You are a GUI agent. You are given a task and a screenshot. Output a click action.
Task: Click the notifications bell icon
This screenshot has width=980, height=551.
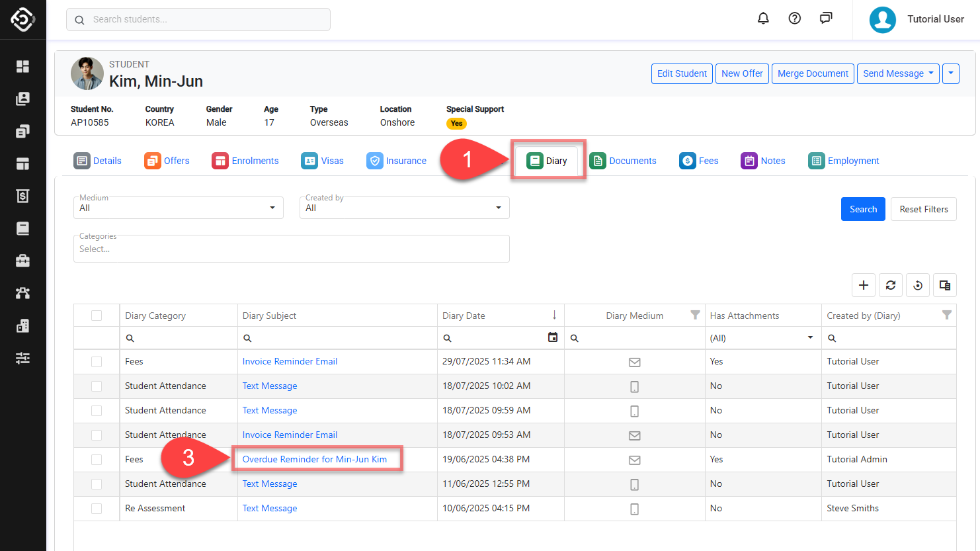tap(763, 19)
